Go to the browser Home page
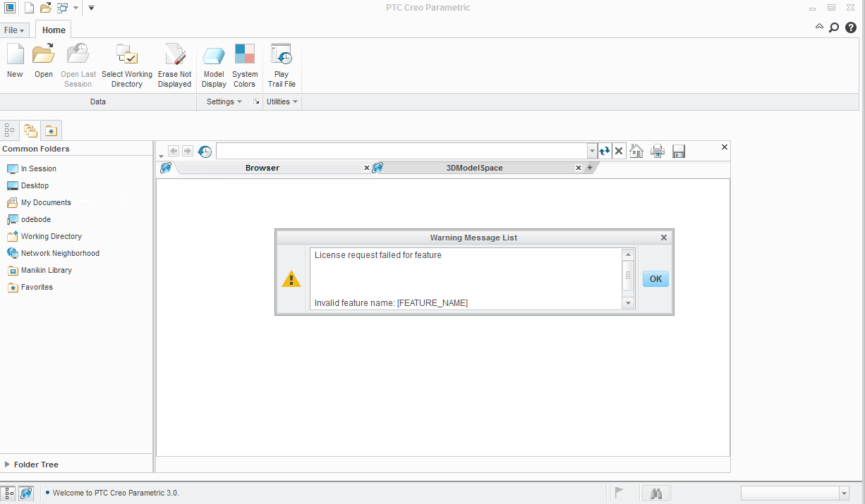The image size is (865, 504). (636, 151)
